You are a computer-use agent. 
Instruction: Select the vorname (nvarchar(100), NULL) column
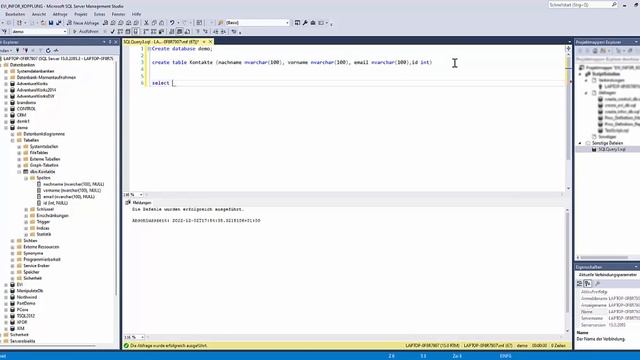pyautogui.click(x=72, y=190)
